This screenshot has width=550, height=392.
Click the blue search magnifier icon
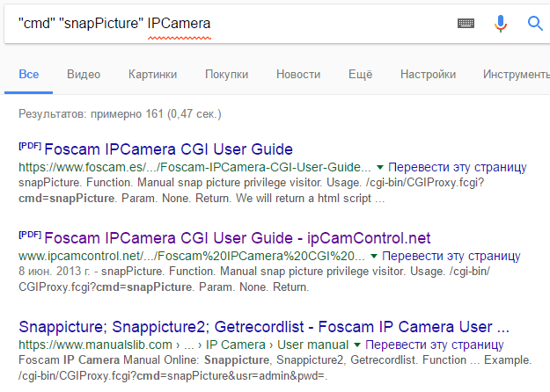(x=535, y=24)
